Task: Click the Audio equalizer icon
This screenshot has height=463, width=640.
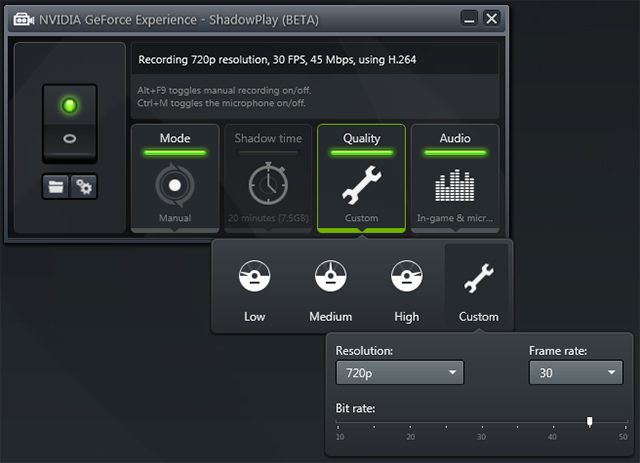Action: pos(454,186)
